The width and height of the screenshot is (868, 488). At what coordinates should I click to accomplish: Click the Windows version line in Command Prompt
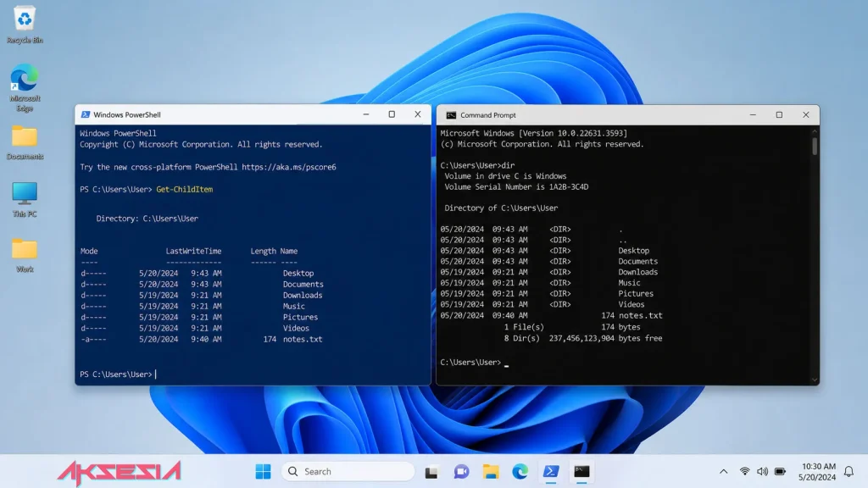(x=534, y=133)
